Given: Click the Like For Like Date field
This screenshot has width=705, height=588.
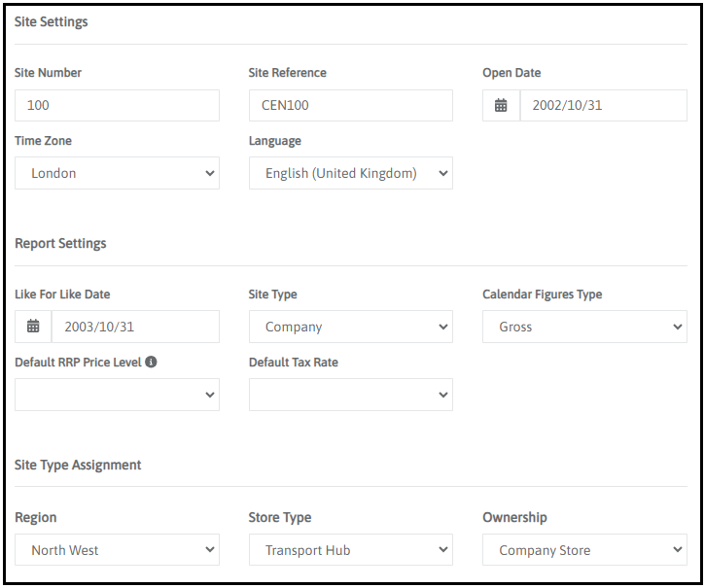Looking at the screenshot, I should tap(135, 327).
